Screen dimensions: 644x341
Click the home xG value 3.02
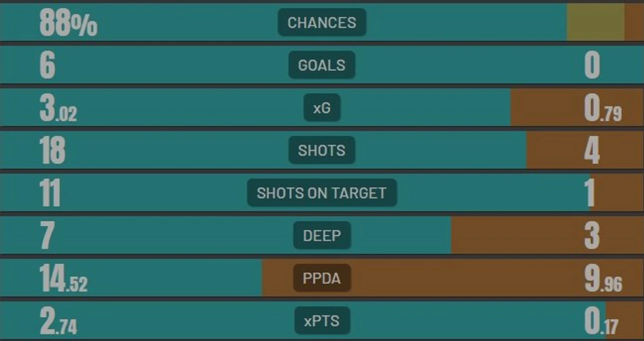[x=58, y=108]
